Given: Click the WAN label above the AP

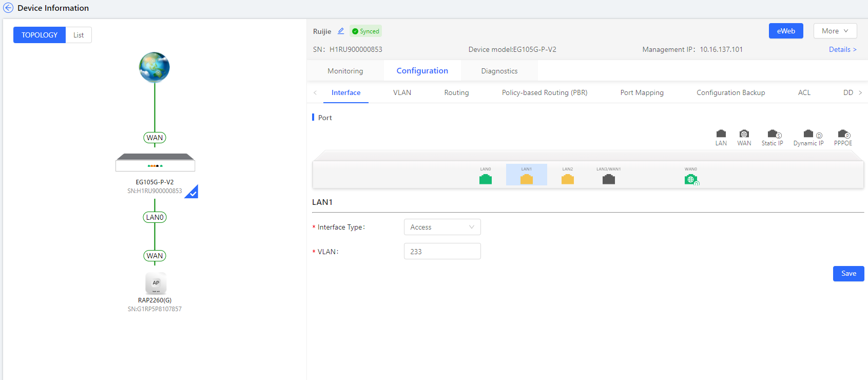Looking at the screenshot, I should [x=155, y=256].
